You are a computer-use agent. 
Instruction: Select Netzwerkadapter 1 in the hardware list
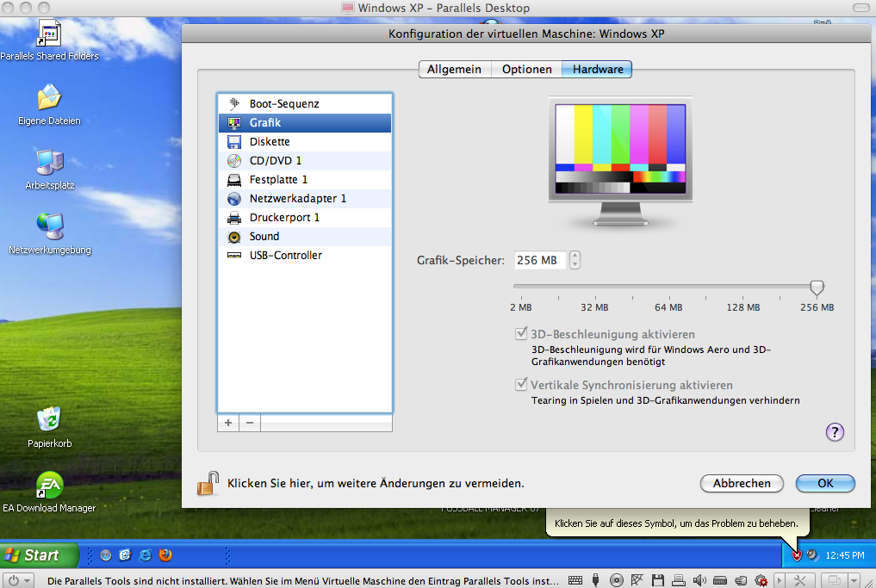coord(305,199)
